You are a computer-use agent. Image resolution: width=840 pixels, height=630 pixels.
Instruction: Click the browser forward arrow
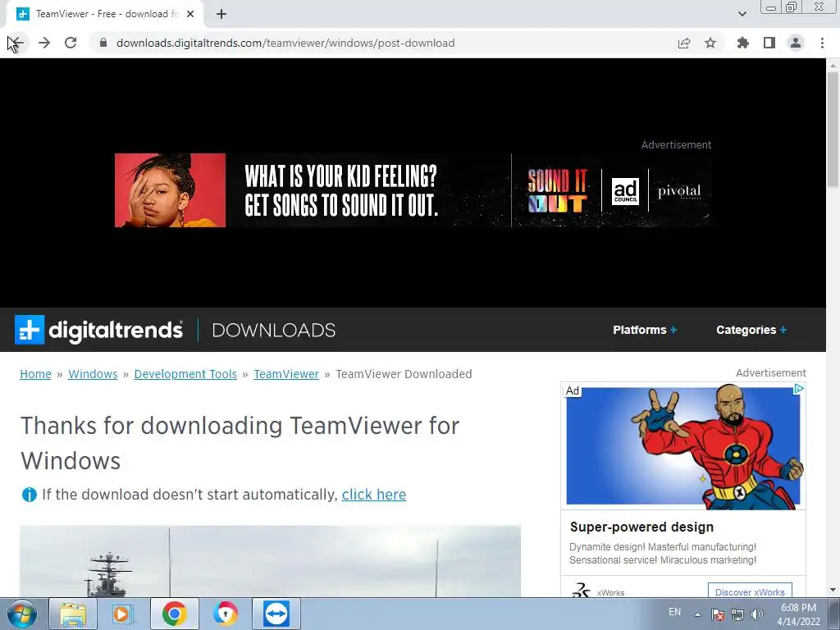(x=44, y=43)
